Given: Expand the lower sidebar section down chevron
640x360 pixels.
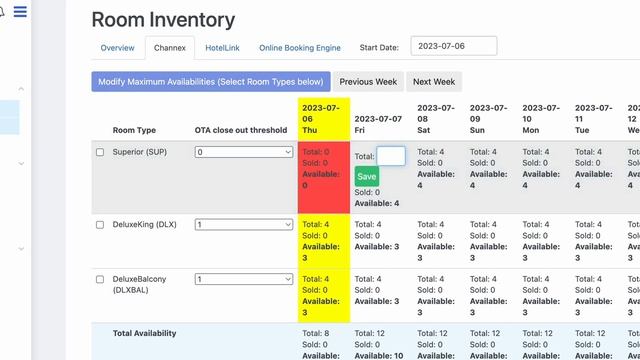Looking at the screenshot, I should coord(21,249).
